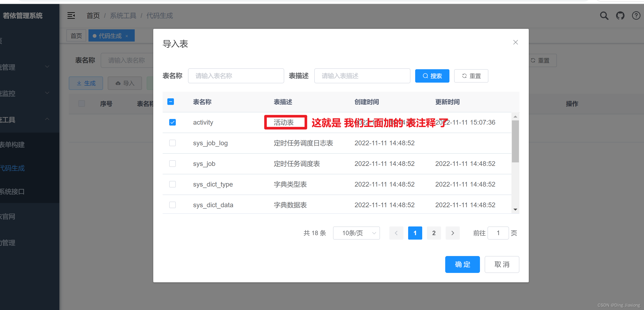Screen dimensions: 644x310
Task: Uncheck the activity table checkbox
Action: point(172,122)
